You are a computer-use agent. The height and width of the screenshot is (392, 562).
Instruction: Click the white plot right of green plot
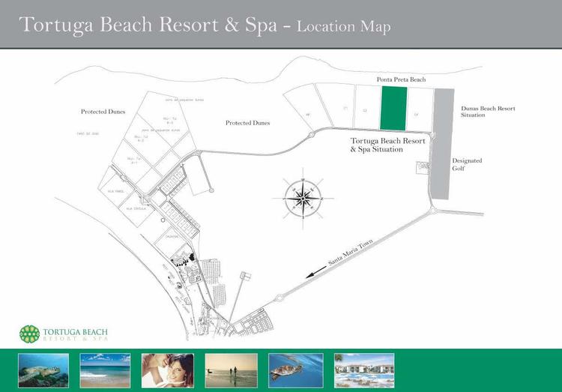point(420,109)
